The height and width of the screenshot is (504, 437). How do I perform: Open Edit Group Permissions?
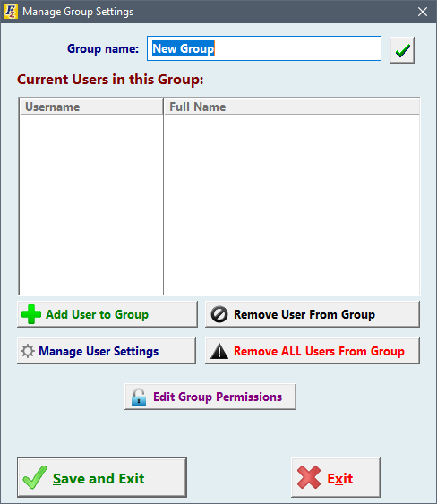210,397
